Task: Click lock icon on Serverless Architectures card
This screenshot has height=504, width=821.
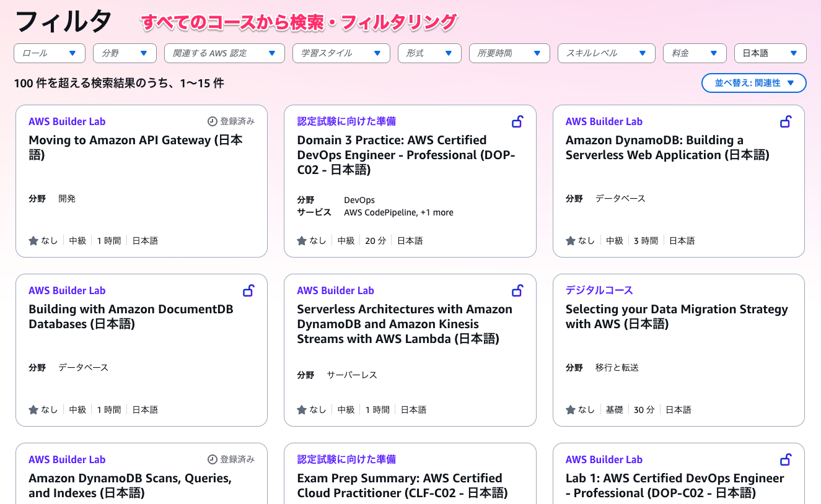Action: pyautogui.click(x=517, y=290)
